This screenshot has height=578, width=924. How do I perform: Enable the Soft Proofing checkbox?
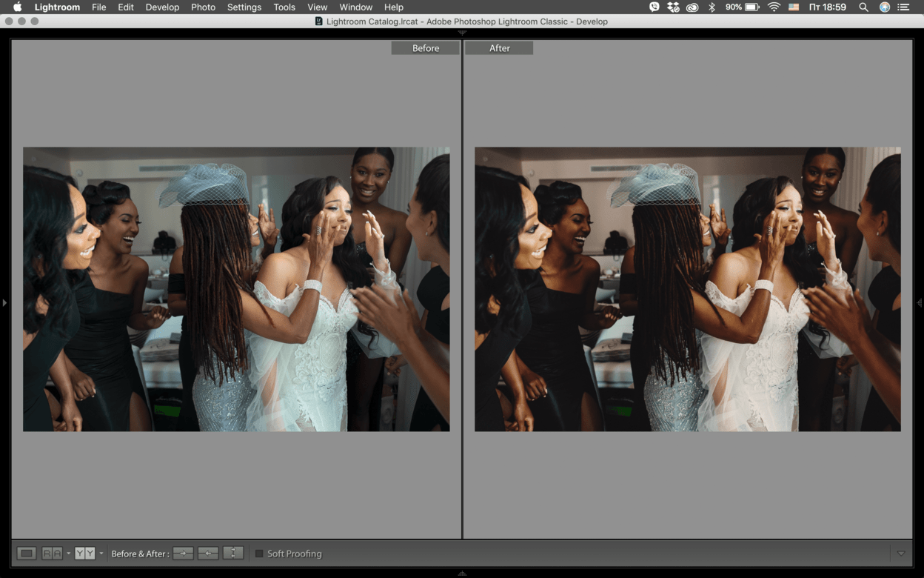pyautogui.click(x=259, y=554)
